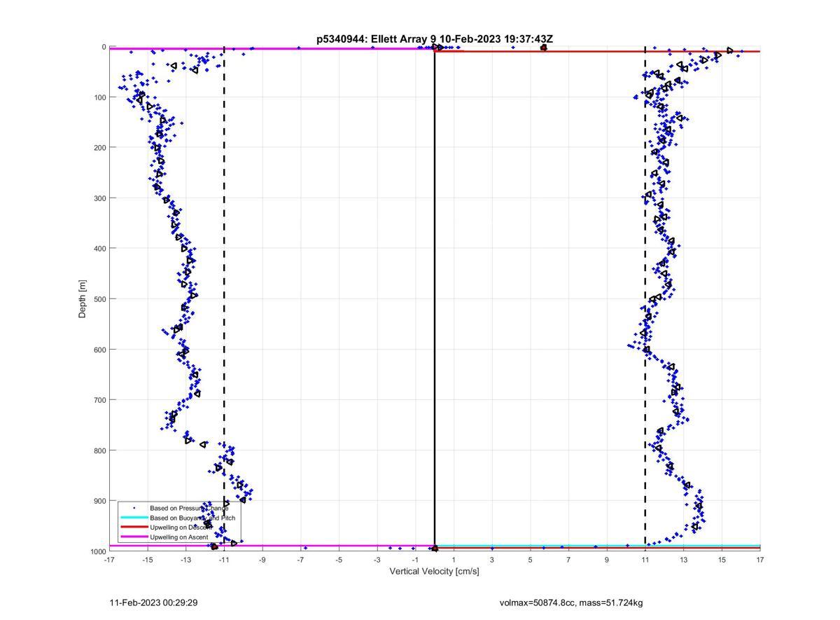Click y-axis tick label '300'
This screenshot has width=840, height=620.
point(100,198)
